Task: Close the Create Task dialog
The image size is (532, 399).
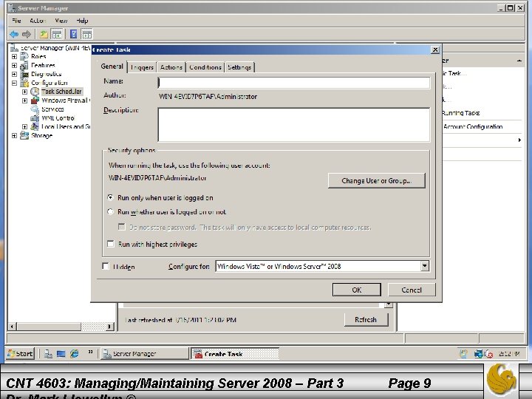Action: 435,50
